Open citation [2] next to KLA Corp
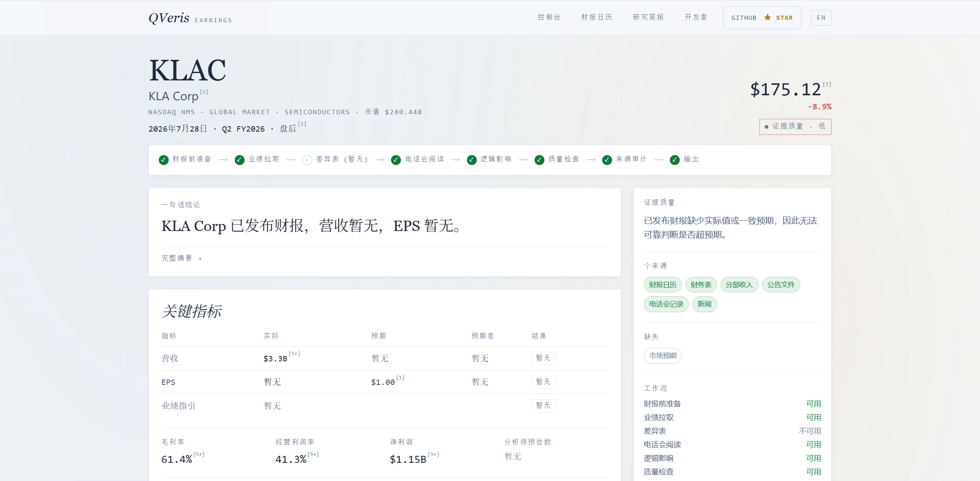This screenshot has width=980, height=481. tap(204, 92)
